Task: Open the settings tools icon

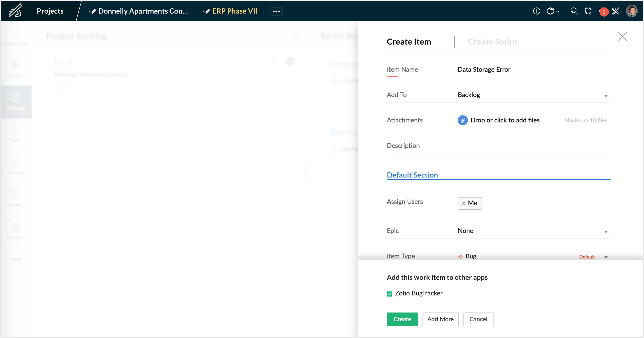Action: pos(616,11)
